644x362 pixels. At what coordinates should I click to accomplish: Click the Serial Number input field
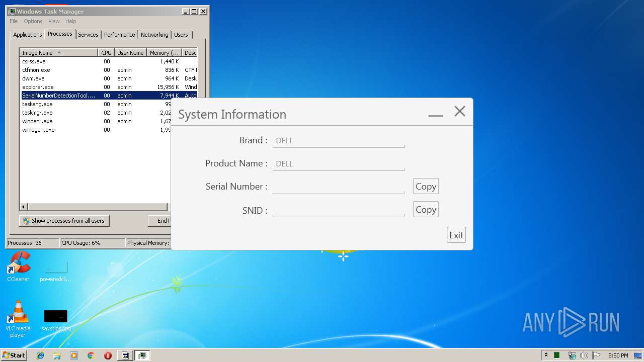(338, 187)
